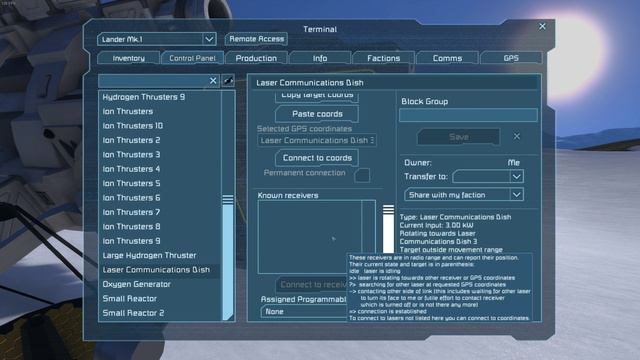
Task: Close the Terminal window
Action: point(542,27)
